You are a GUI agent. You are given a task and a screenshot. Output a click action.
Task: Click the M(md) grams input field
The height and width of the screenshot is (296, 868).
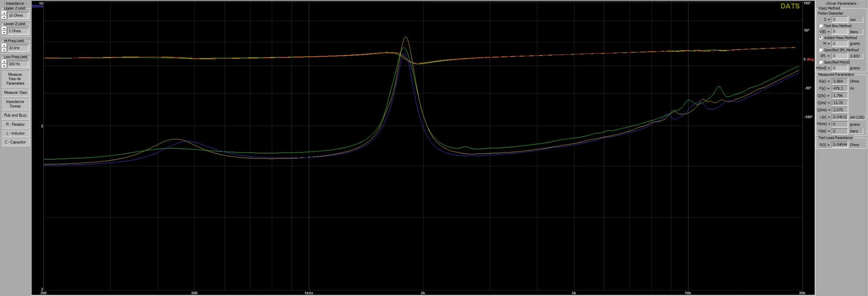(839, 68)
